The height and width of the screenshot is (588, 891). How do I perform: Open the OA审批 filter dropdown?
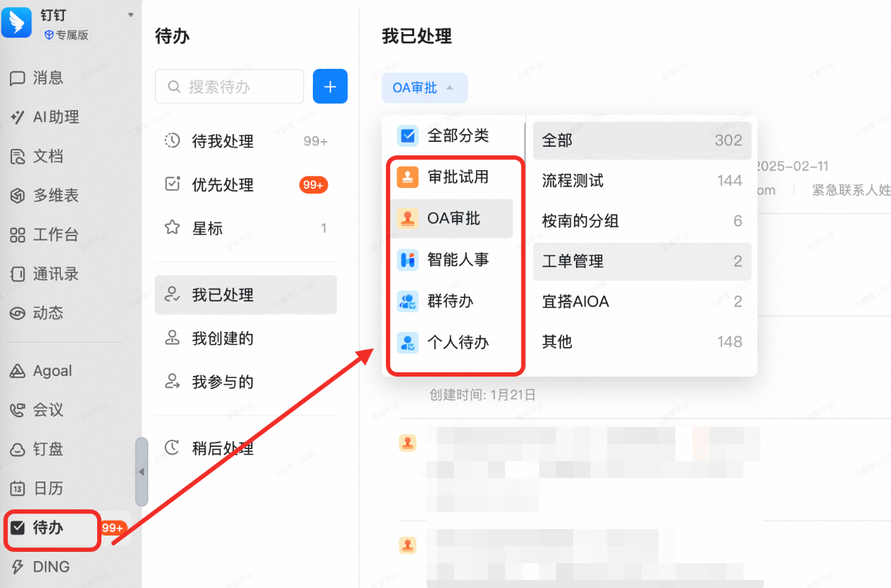pos(425,88)
